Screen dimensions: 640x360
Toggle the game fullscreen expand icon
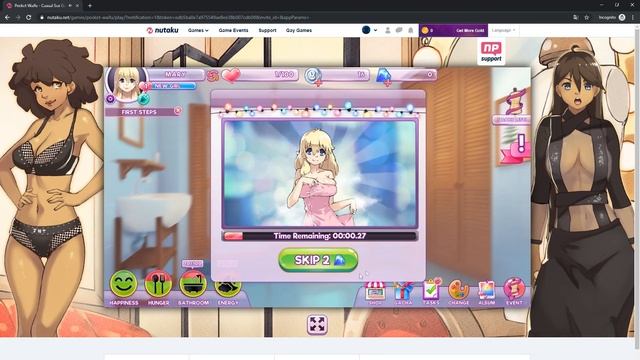tap(317, 324)
